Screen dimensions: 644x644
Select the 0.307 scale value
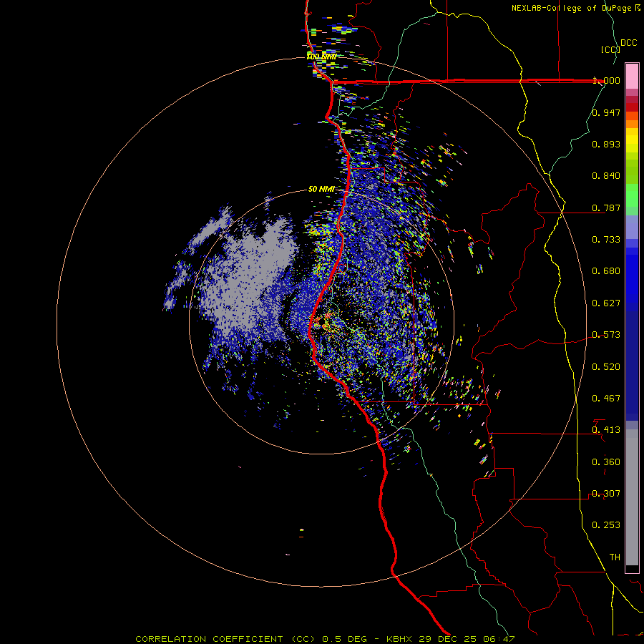(606, 494)
